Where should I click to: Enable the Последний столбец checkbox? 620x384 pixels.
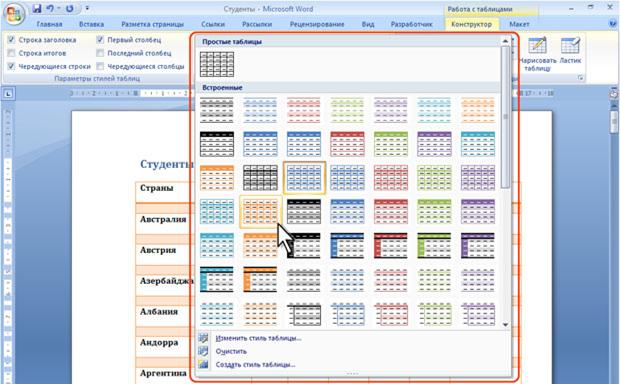(100, 53)
